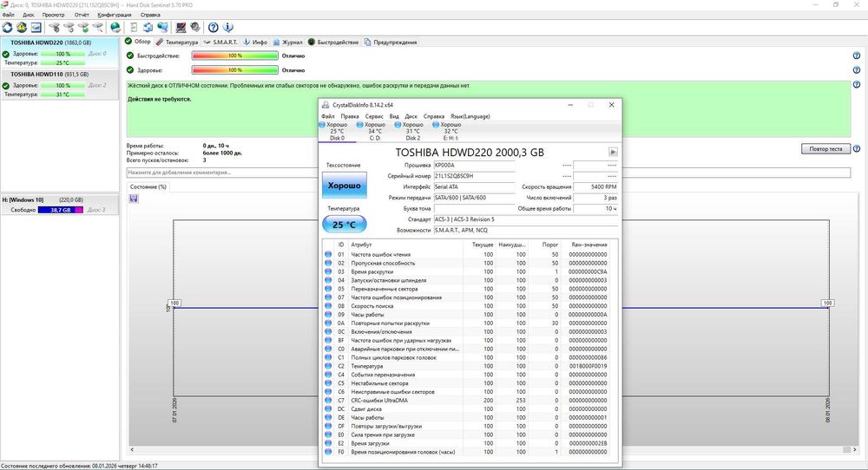Click the refresh icon in Hard Disk Sentinel toolbar
The height and width of the screenshot is (470, 868).
tap(8, 28)
